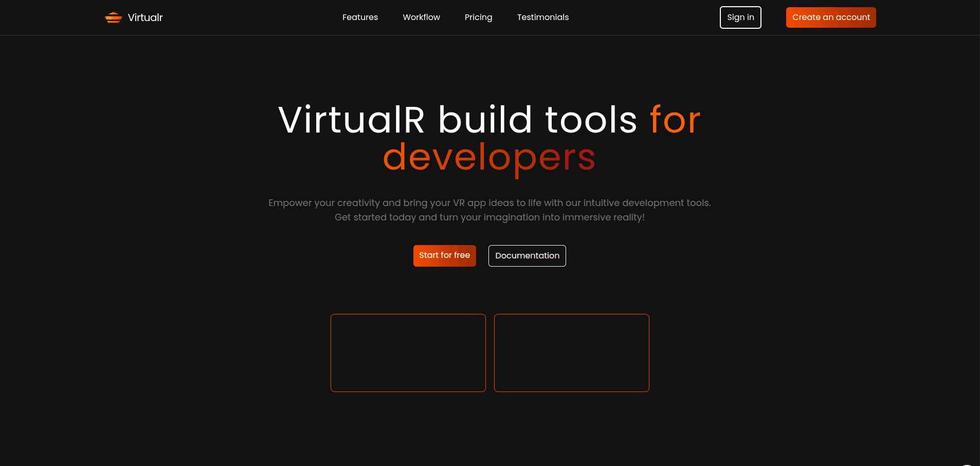Screen dimensions: 980x466
Task: Click the orange word for in headline
Action: 675,120
